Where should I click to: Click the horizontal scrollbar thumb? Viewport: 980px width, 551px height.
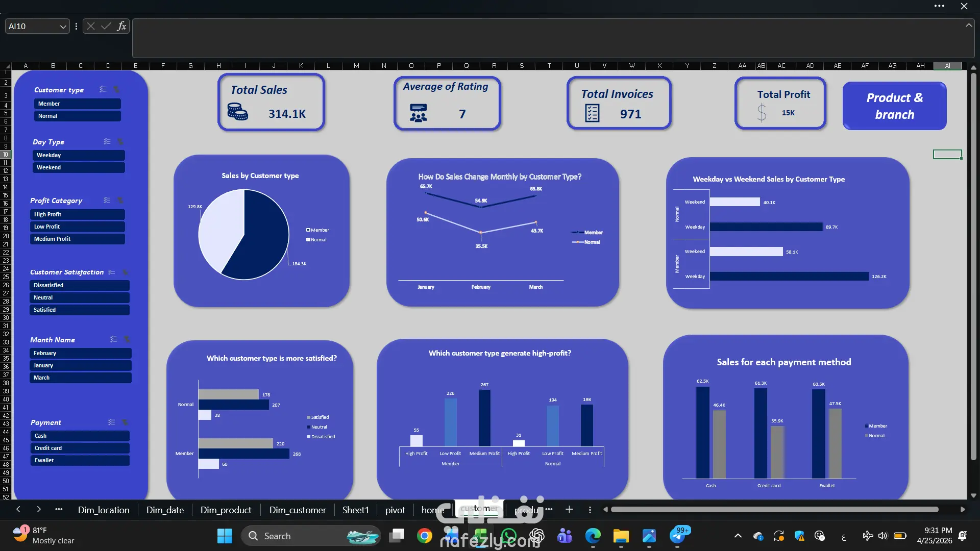click(774, 509)
